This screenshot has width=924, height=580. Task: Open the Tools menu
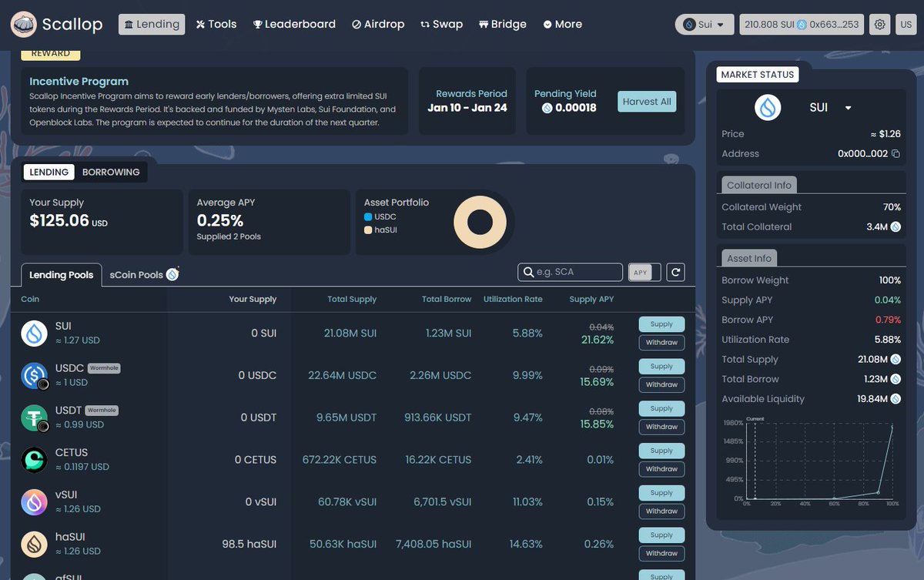[x=216, y=25]
